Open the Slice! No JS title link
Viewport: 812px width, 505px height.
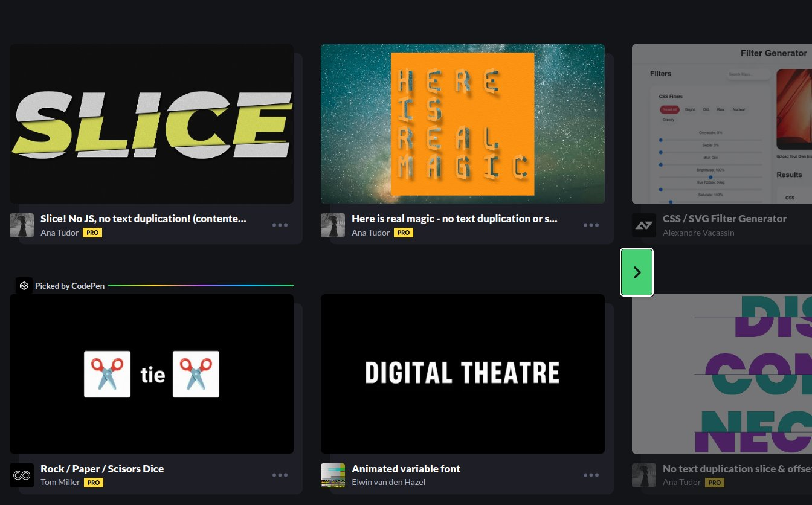click(143, 219)
